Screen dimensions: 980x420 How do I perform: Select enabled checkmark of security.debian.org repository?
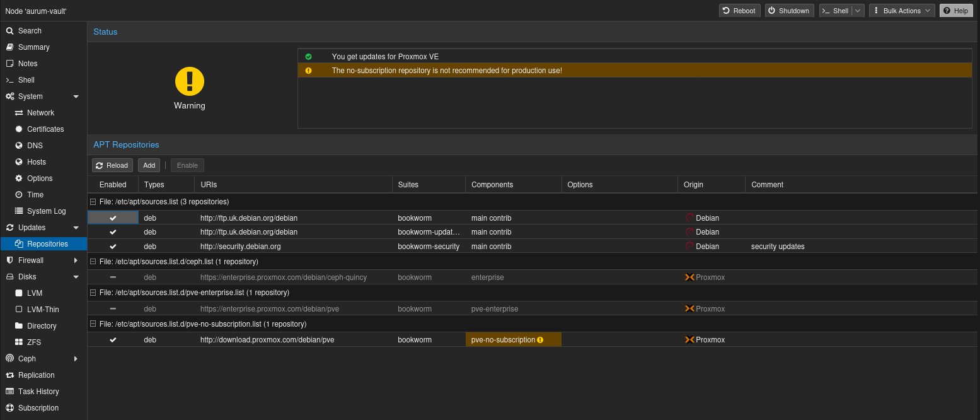click(113, 247)
